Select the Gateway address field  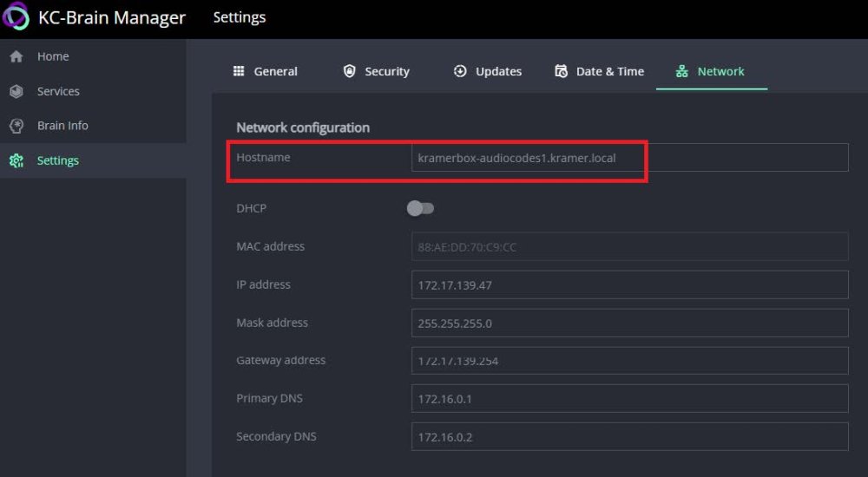(629, 361)
